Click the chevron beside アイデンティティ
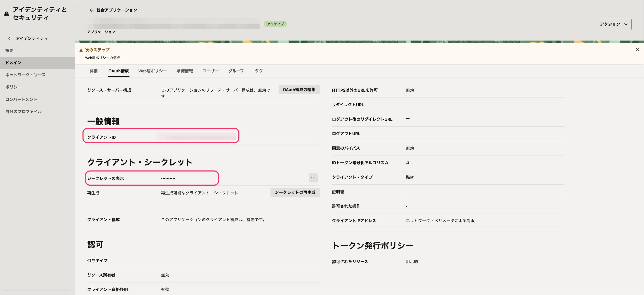This screenshot has width=644, height=295. (x=9, y=38)
